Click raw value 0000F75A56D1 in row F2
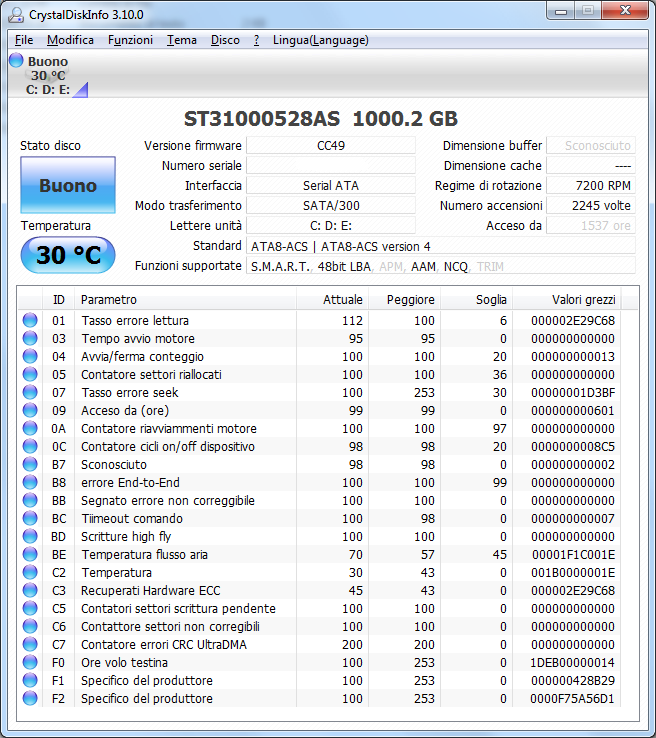Image resolution: width=656 pixels, height=738 pixels. (572, 698)
